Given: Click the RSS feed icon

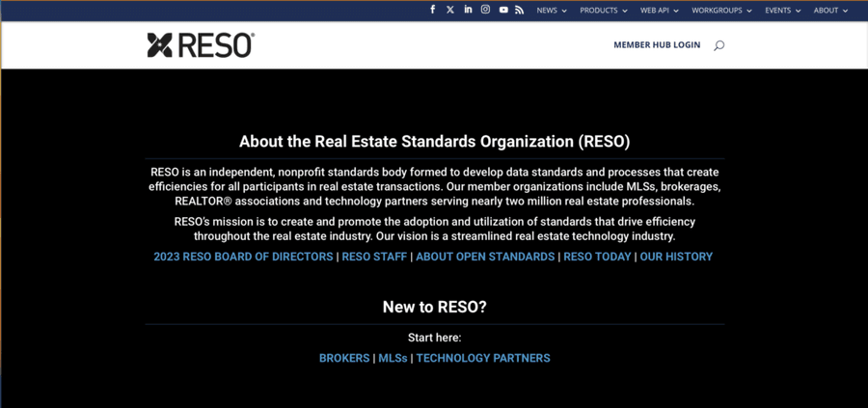Looking at the screenshot, I should [520, 10].
